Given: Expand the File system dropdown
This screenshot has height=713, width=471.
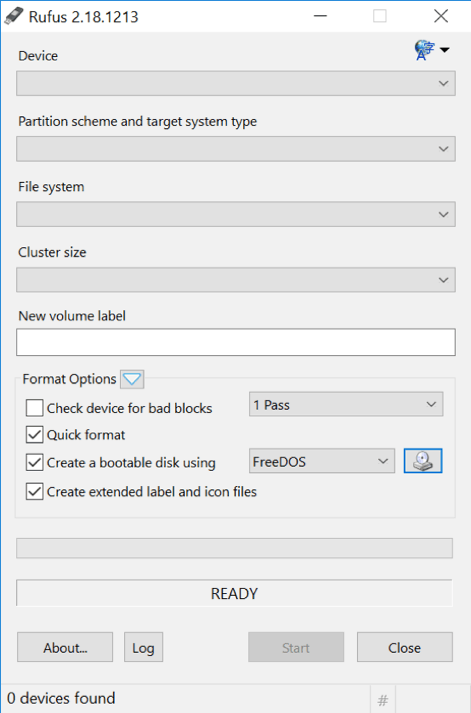Looking at the screenshot, I should [236, 214].
